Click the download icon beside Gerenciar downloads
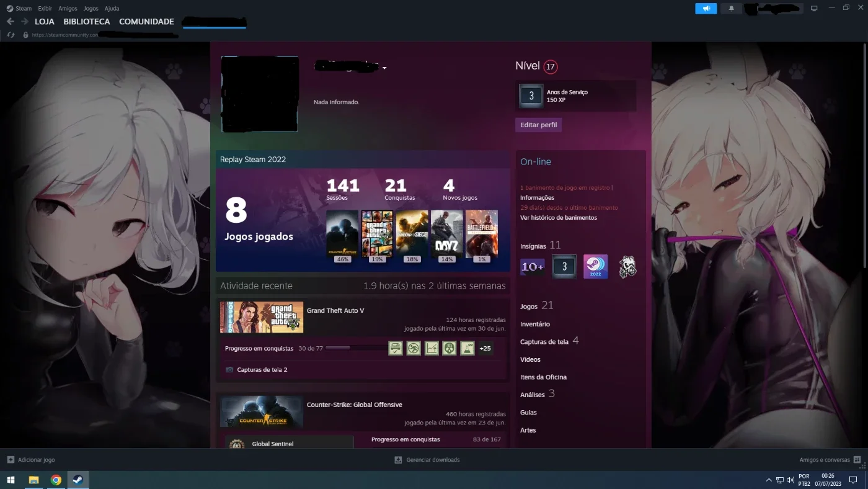This screenshot has width=868, height=489. (398, 460)
